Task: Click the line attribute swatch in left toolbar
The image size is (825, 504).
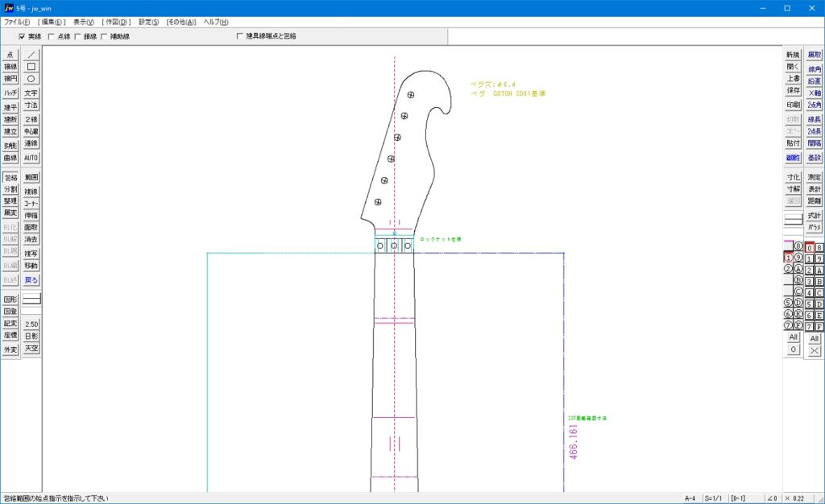Action: pyautogui.click(x=31, y=299)
